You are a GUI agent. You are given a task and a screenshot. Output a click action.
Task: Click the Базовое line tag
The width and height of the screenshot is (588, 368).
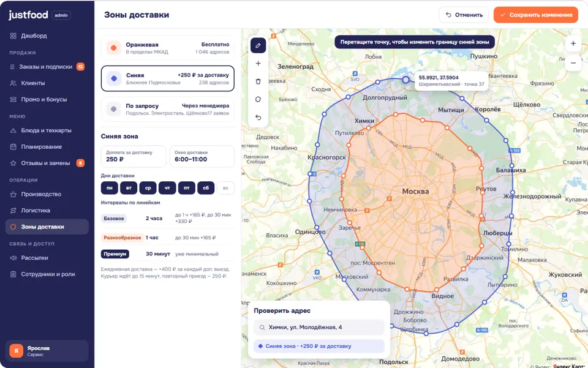click(x=114, y=219)
